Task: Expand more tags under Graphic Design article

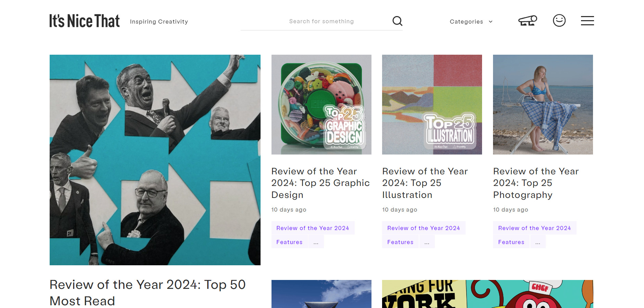Action: pos(316,242)
